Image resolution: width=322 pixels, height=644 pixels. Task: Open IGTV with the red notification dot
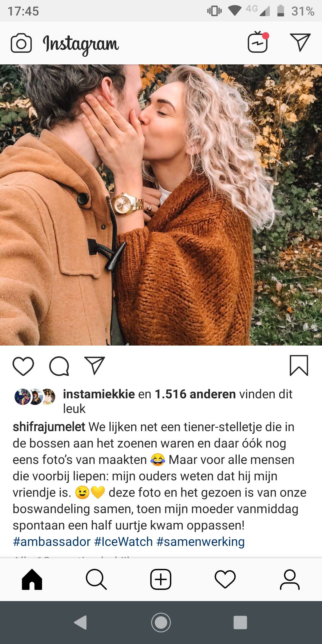[x=258, y=42]
